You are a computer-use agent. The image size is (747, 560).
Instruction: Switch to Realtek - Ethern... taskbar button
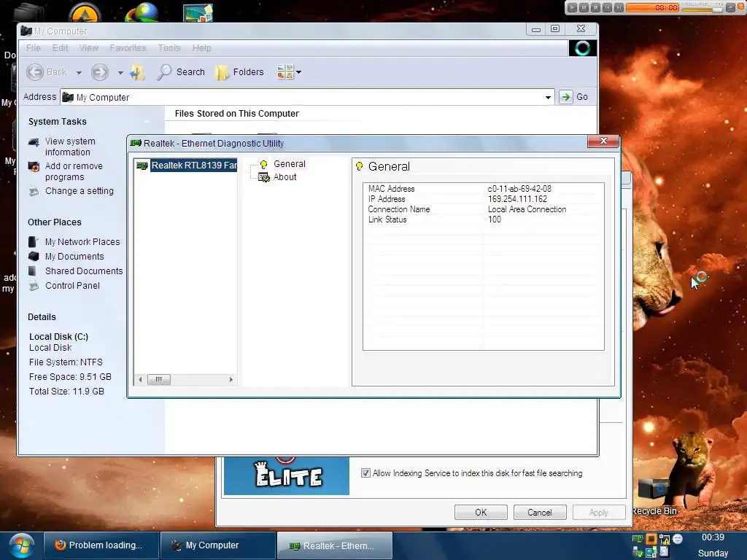(334, 545)
